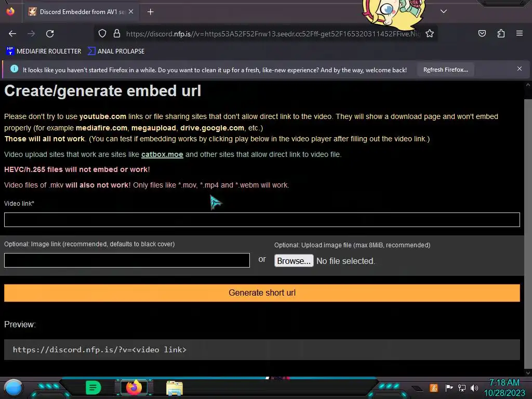The image size is (532, 399).
Task: Select the Discord Embedder from AV1 tab
Action: pyautogui.click(x=81, y=12)
